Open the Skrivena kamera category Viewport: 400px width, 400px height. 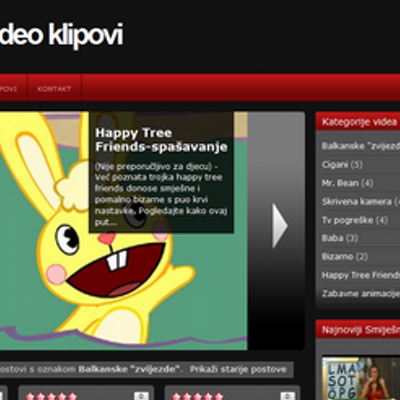coord(361,201)
